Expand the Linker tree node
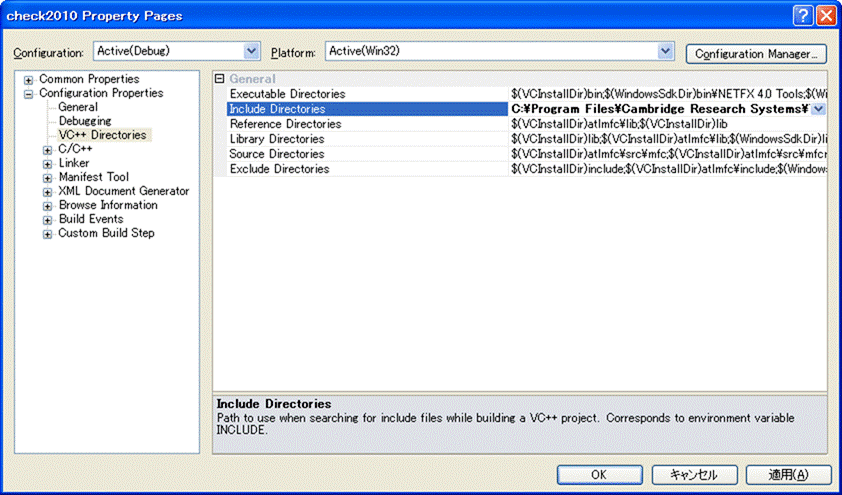 click(x=48, y=164)
